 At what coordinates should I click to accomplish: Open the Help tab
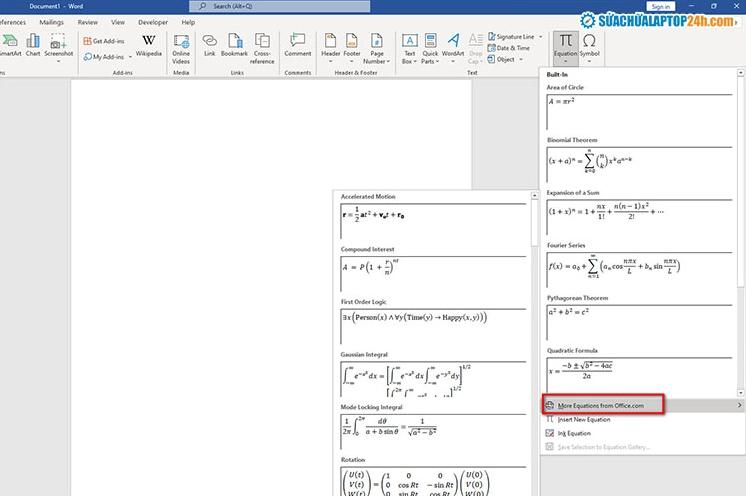[x=188, y=22]
